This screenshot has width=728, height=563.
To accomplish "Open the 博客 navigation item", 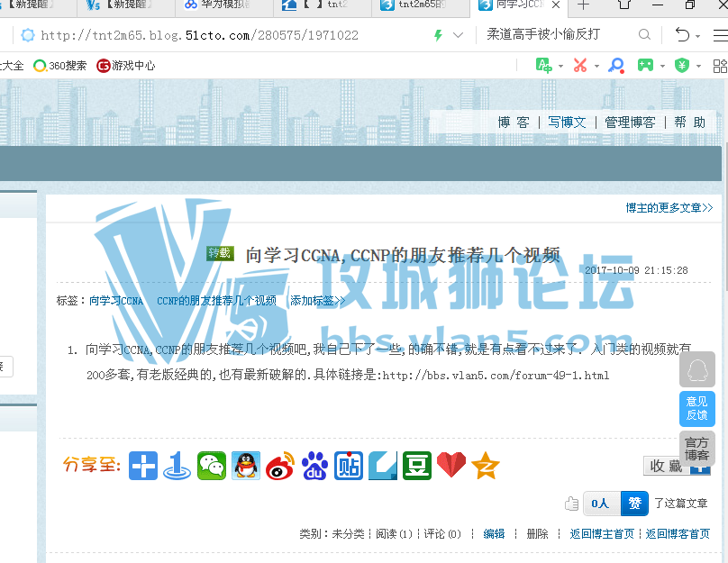I will pos(514,123).
